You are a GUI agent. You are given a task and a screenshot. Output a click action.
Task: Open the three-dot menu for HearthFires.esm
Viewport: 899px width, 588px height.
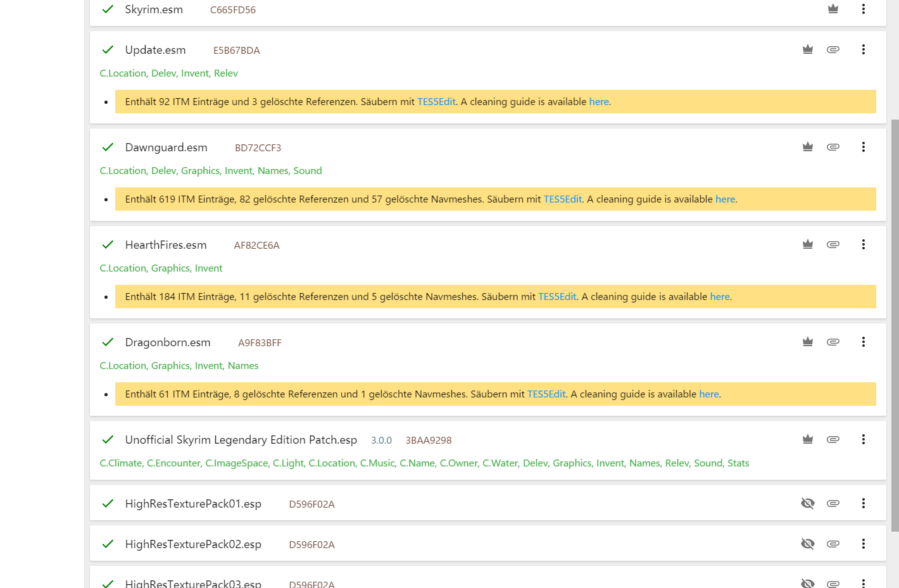pyautogui.click(x=864, y=244)
